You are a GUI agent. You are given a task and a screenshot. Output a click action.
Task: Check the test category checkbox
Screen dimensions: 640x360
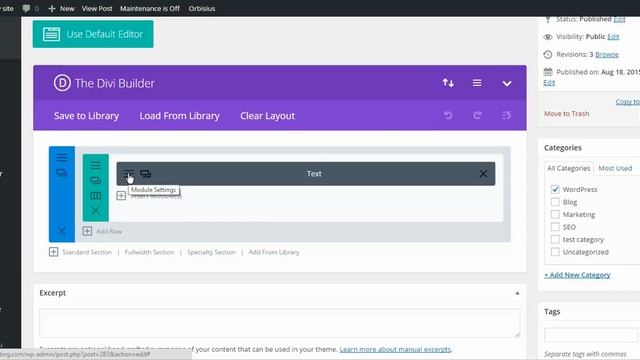click(555, 240)
